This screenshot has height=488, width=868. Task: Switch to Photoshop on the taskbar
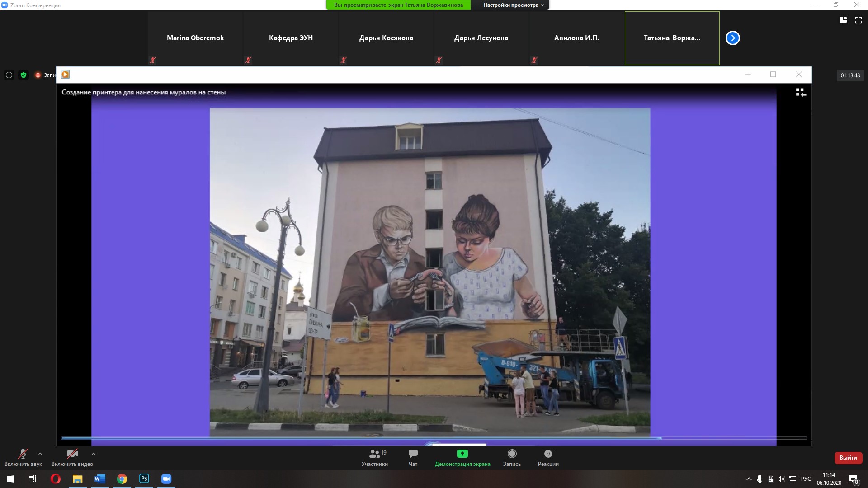pos(144,479)
